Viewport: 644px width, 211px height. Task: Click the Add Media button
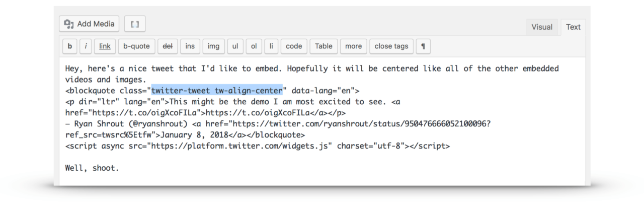(89, 24)
